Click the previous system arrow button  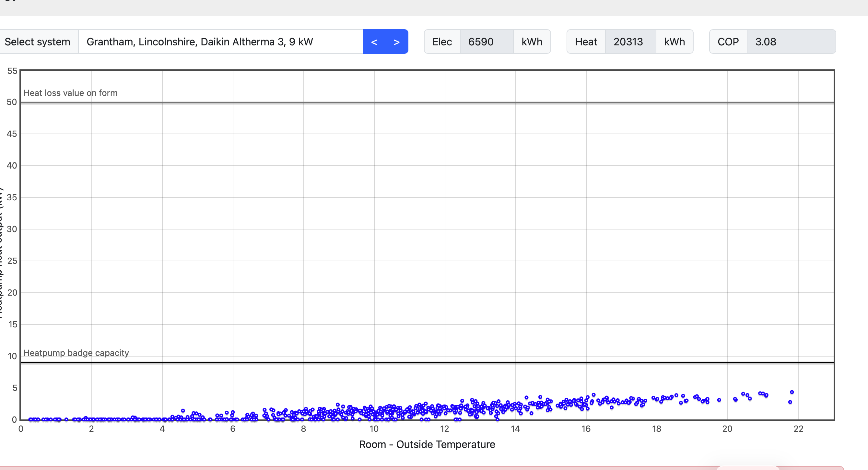point(374,42)
